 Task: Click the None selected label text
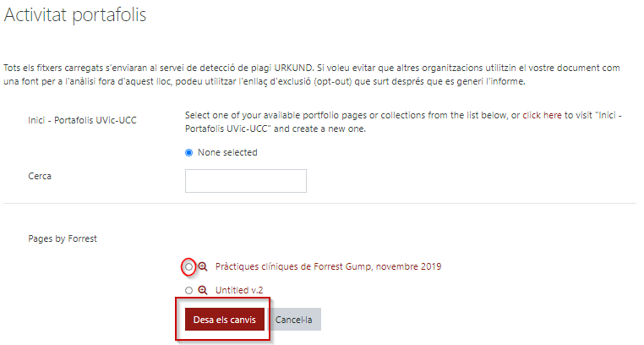tap(227, 152)
